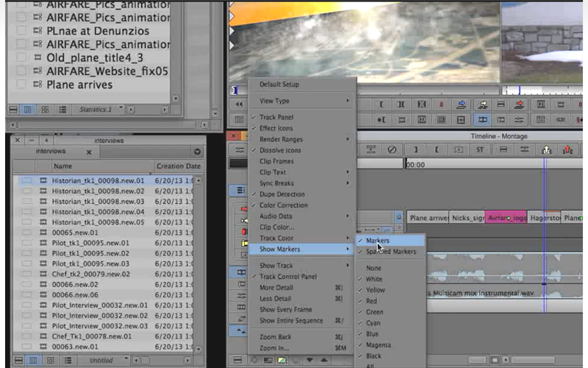Switch upper bin to frame view icon

(45, 109)
